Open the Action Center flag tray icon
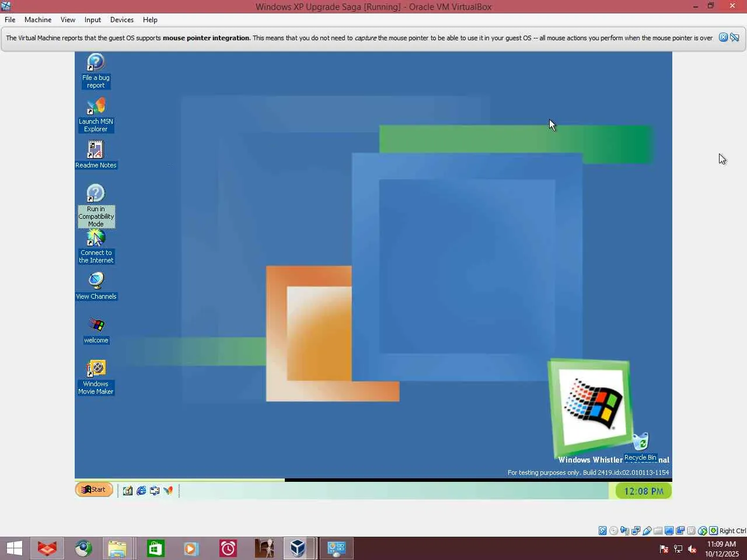 [x=664, y=548]
